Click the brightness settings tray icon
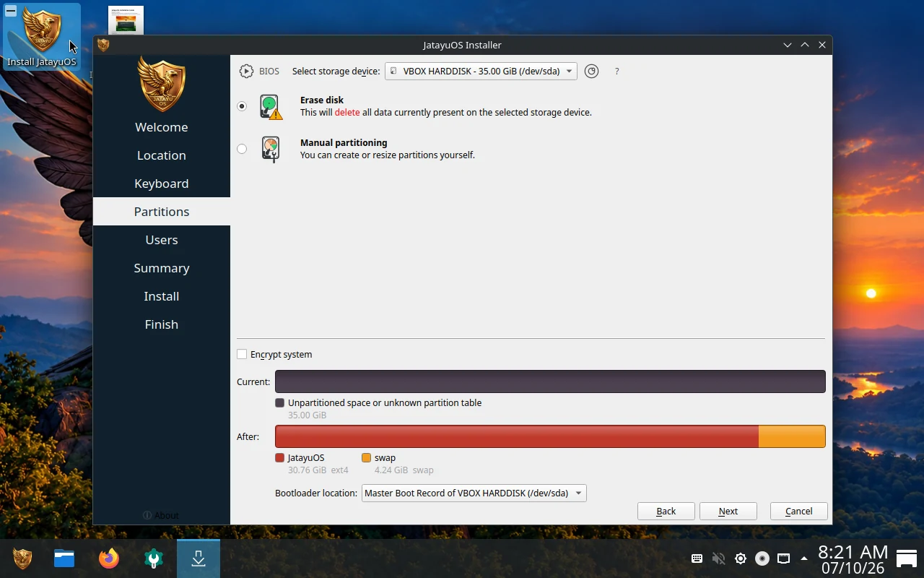The height and width of the screenshot is (578, 924). 740,558
